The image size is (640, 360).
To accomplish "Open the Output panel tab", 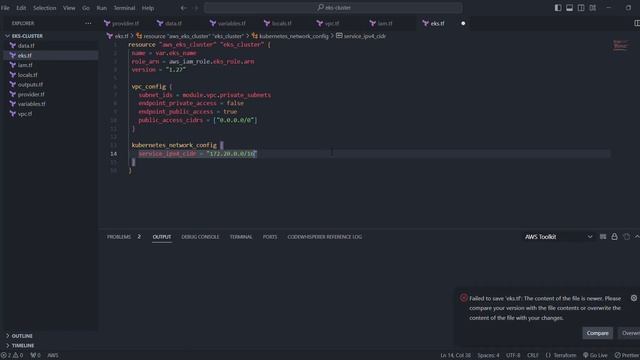I will coord(162,237).
